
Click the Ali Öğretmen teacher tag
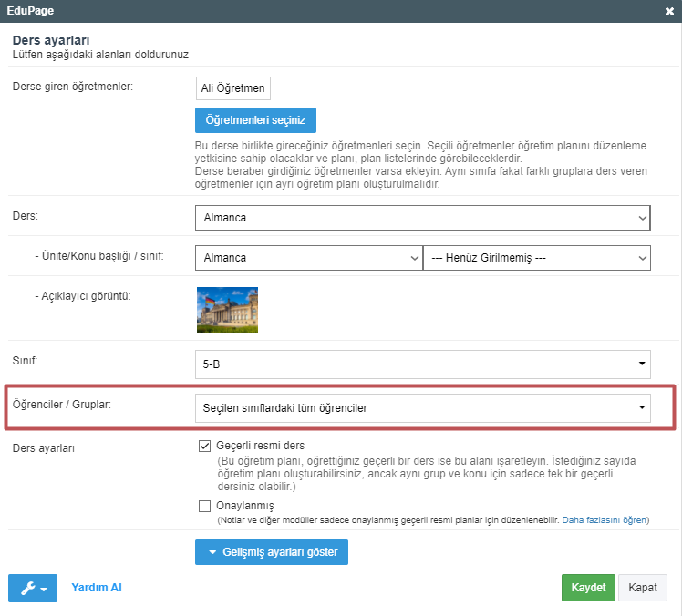pyautogui.click(x=232, y=87)
